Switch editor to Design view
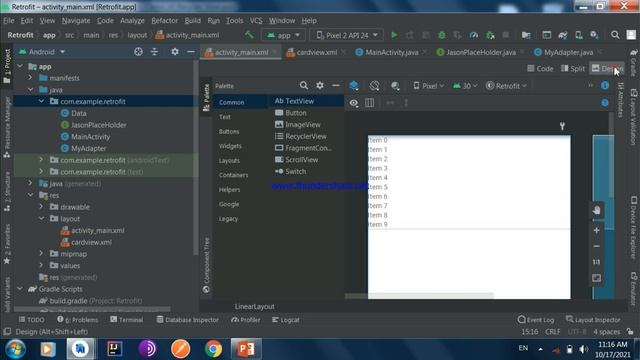 [x=607, y=69]
